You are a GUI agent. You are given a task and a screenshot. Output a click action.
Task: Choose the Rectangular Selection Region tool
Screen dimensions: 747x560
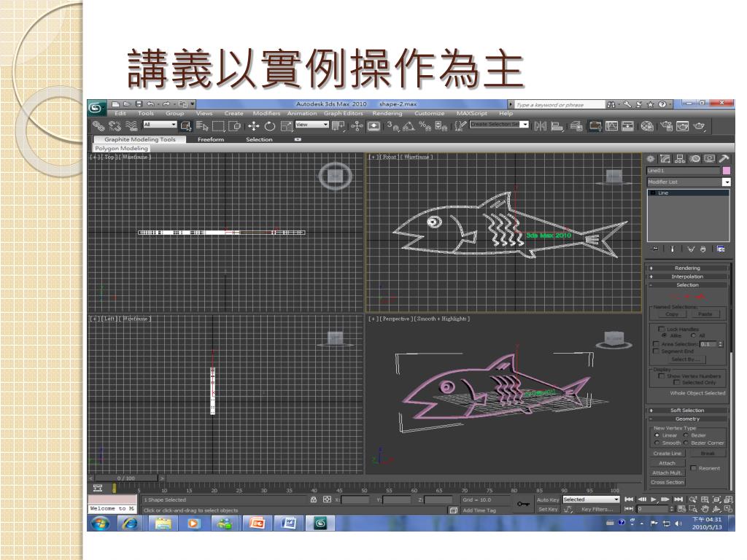(218, 126)
